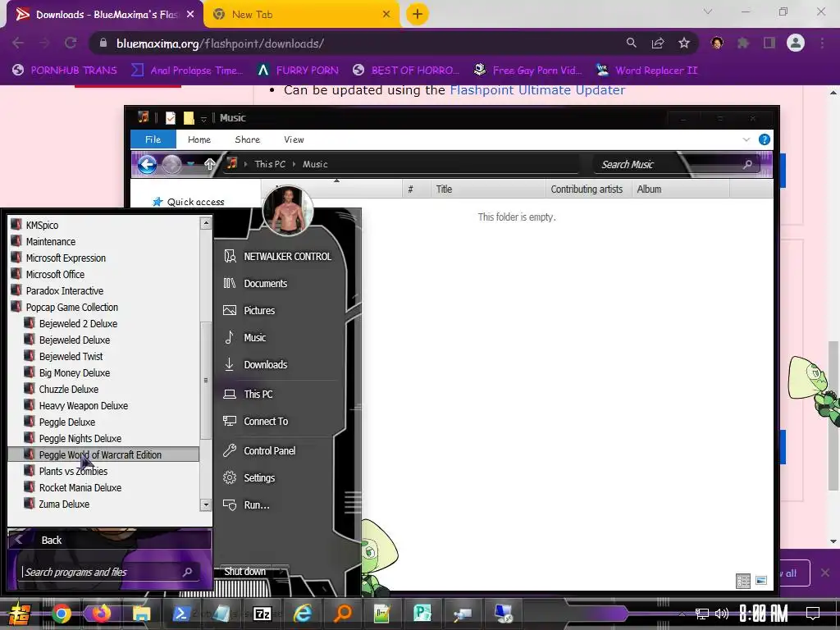
Task: Click the programs list scroll up arrow
Action: (x=206, y=223)
